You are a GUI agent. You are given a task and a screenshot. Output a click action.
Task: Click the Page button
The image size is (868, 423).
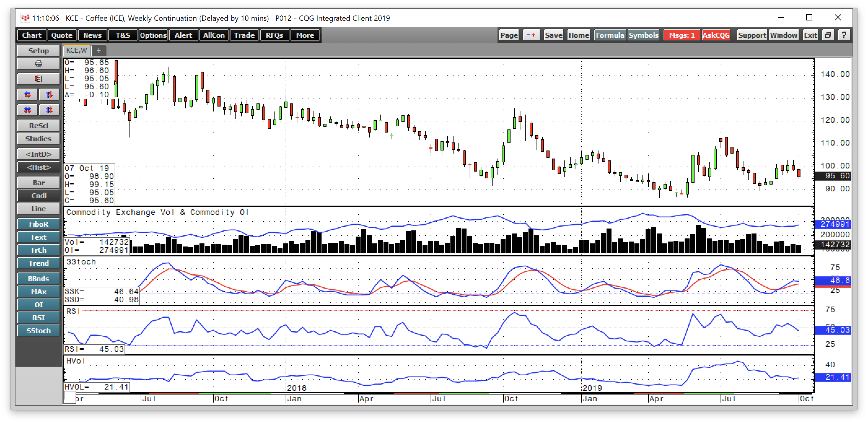tap(509, 35)
